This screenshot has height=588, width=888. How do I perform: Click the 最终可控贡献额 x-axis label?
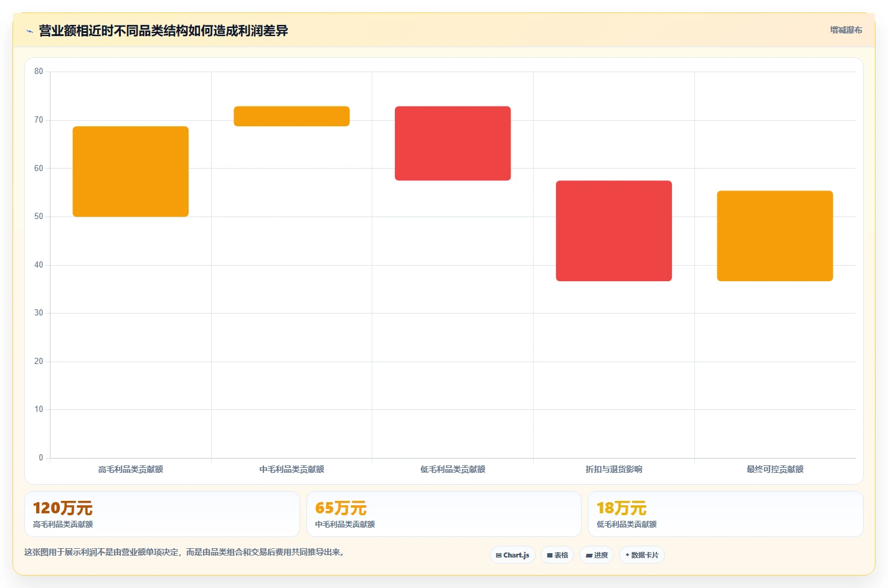coord(775,469)
